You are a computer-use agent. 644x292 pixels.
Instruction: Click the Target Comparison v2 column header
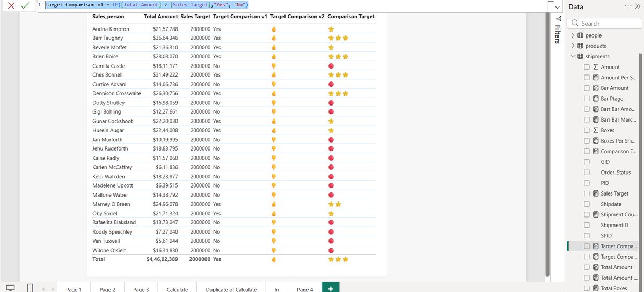297,17
